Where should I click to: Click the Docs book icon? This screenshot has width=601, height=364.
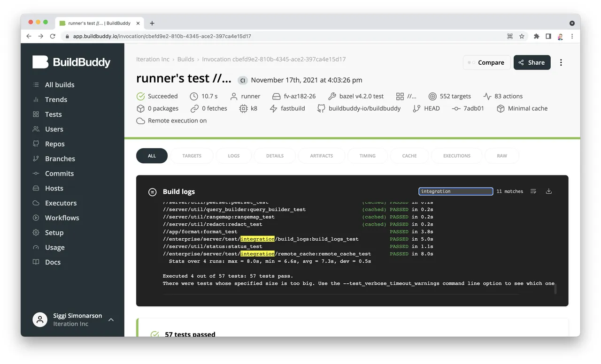(36, 262)
